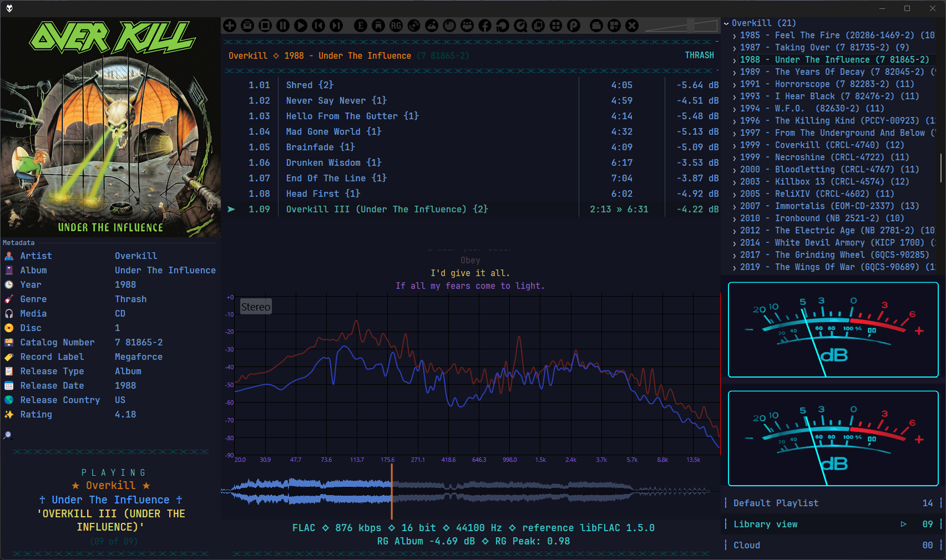Pause the current track
Image resolution: width=946 pixels, height=560 pixels.
coord(283,26)
